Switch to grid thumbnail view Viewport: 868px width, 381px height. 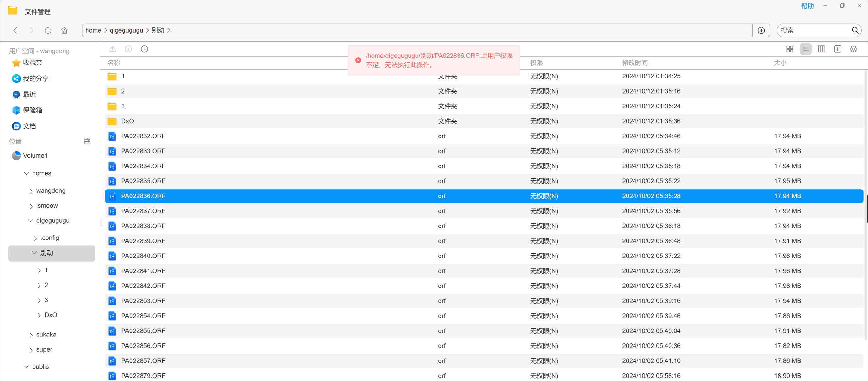pos(790,49)
